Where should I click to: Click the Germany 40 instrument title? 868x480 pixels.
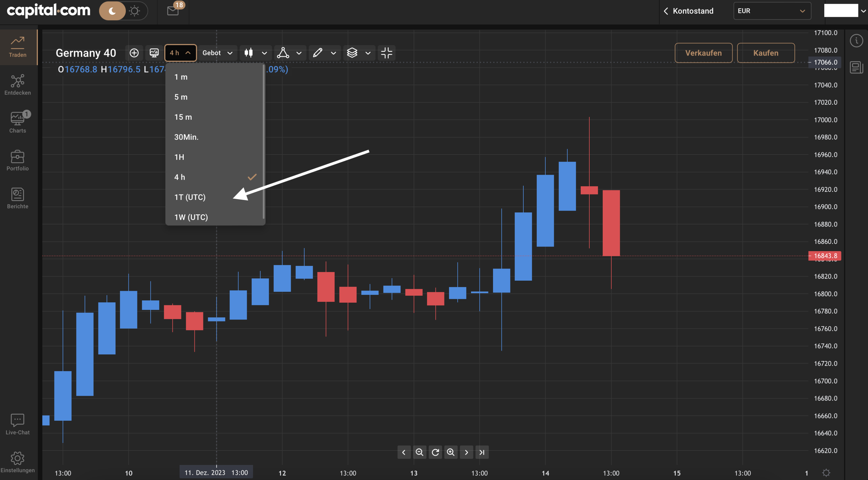pyautogui.click(x=86, y=53)
